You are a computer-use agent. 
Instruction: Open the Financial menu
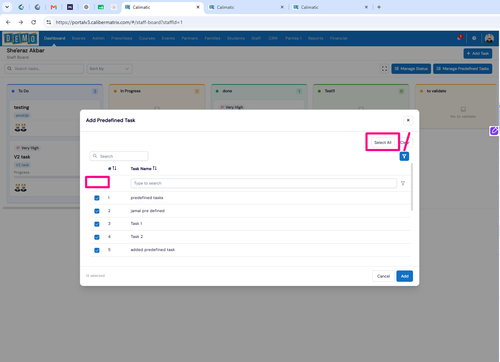point(339,38)
